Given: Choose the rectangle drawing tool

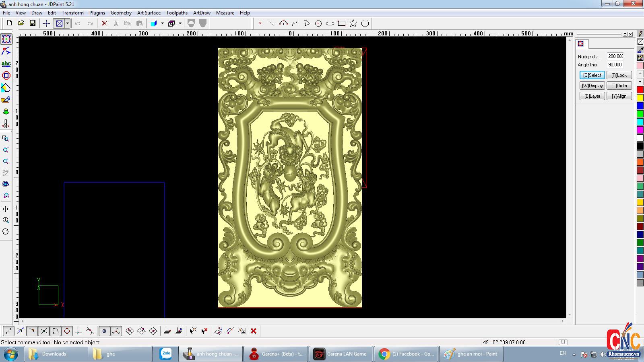Looking at the screenshot, I should point(342,23).
